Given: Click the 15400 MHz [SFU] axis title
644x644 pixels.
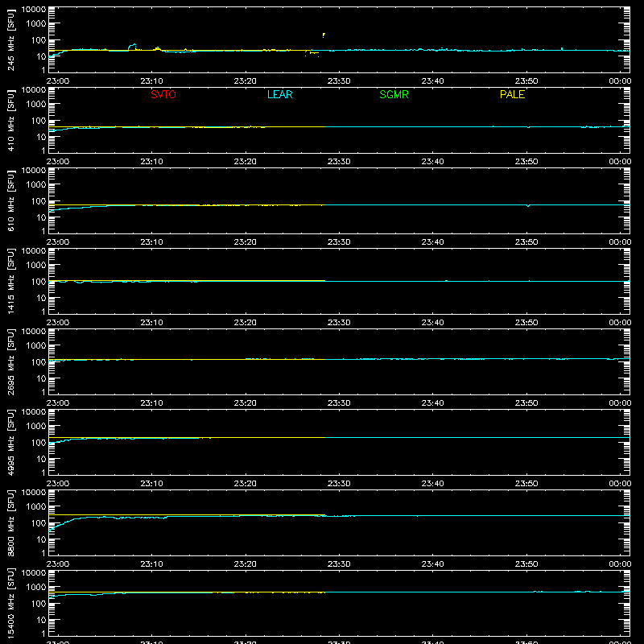Looking at the screenshot, I should pos(10,603).
